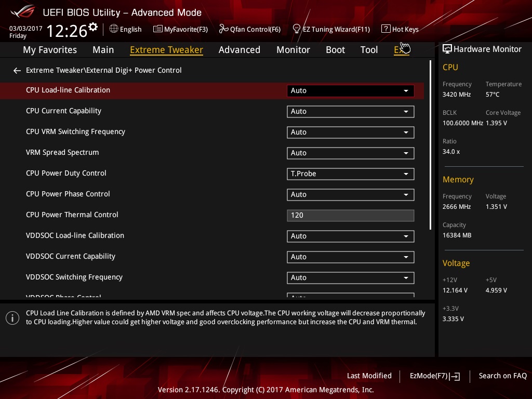532x399 pixels.
Task: Click BCLK value 100.6000 MHz
Action: pyautogui.click(x=463, y=123)
